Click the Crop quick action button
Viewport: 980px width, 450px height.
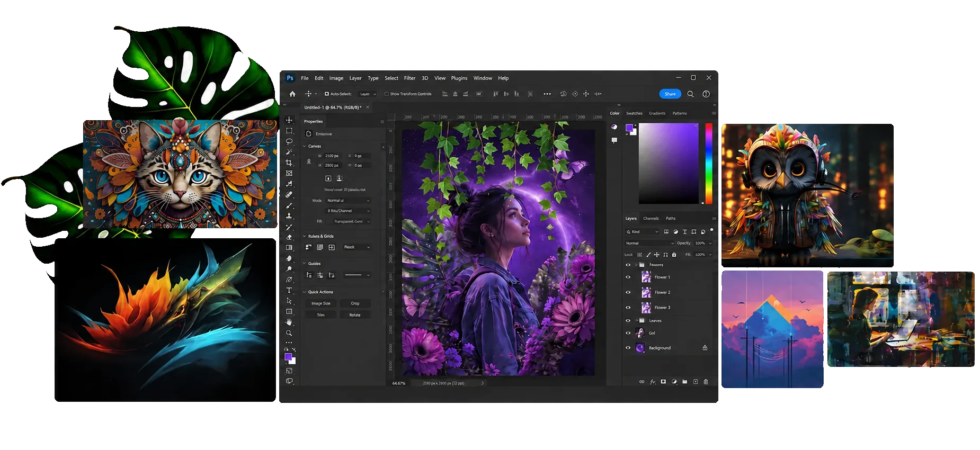coord(355,303)
